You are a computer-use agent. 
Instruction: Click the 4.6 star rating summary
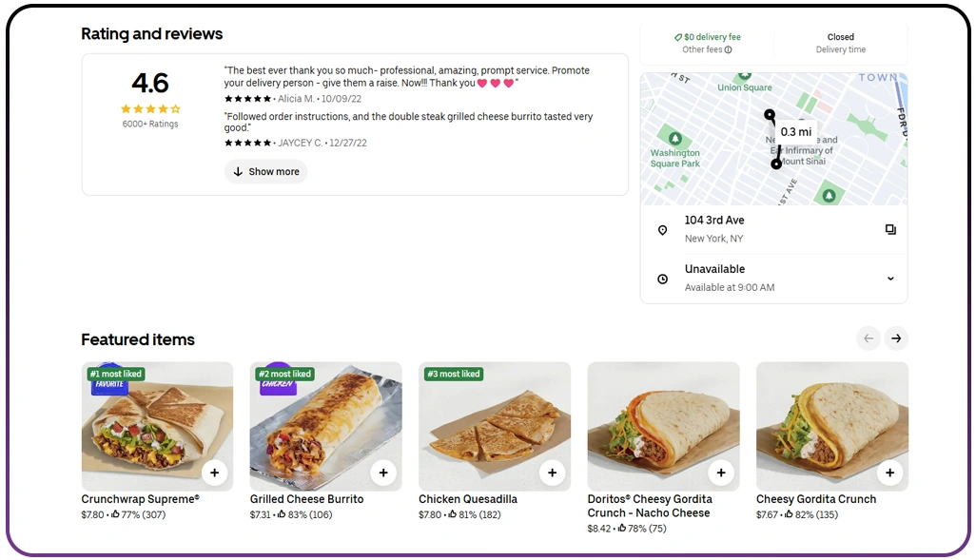[150, 97]
